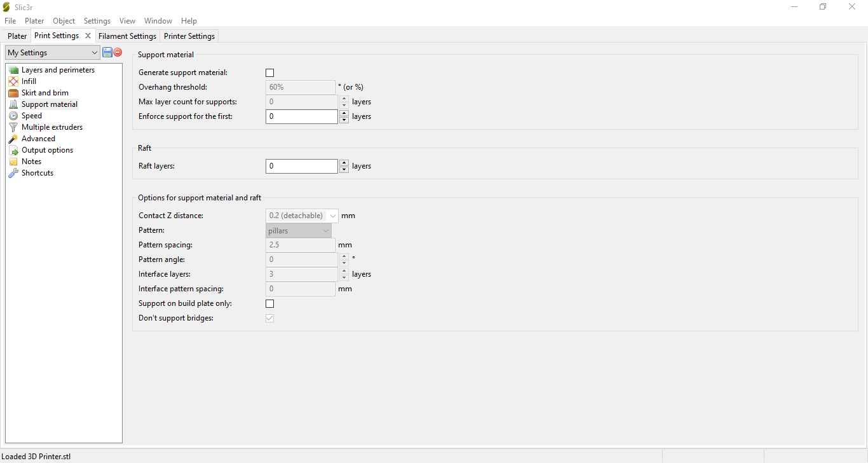
Task: Toggle Support on build plate only
Action: click(x=270, y=304)
